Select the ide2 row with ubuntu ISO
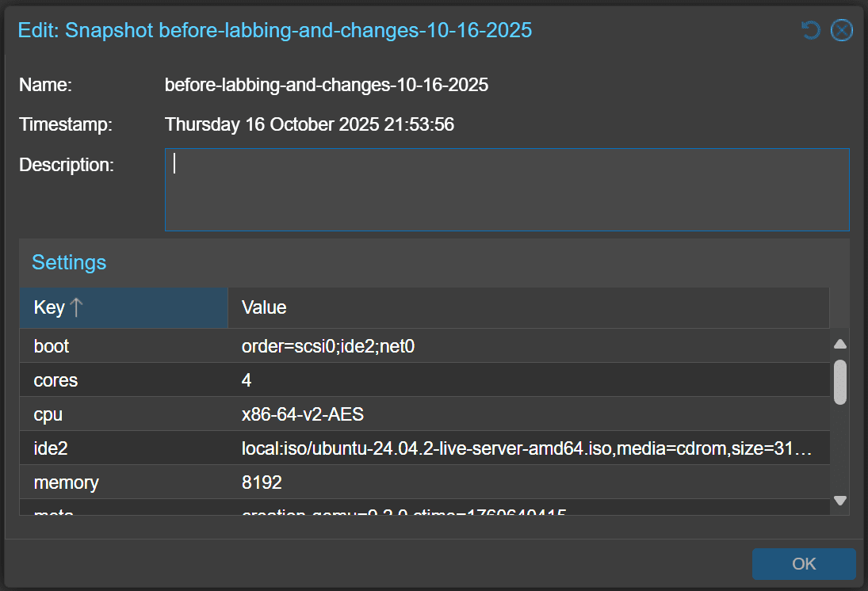The image size is (868, 591). [x=317, y=448]
